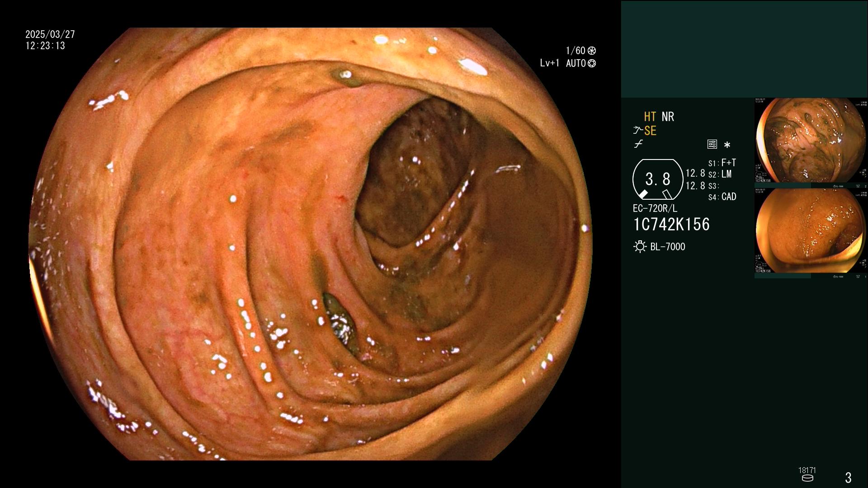Click the scope diameter 3.8 diagram
The width and height of the screenshot is (868, 488).
[x=658, y=179]
